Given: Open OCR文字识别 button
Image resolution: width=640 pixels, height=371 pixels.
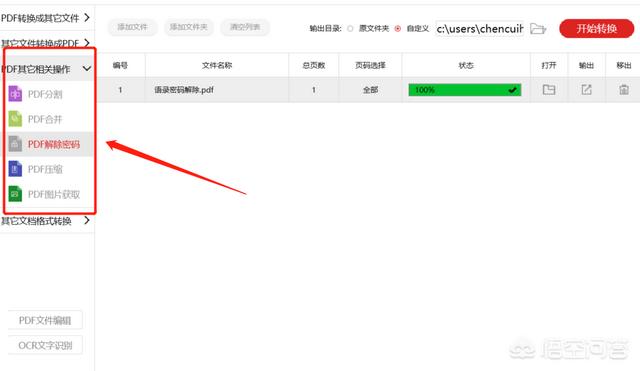Looking at the screenshot, I should pyautogui.click(x=45, y=345).
